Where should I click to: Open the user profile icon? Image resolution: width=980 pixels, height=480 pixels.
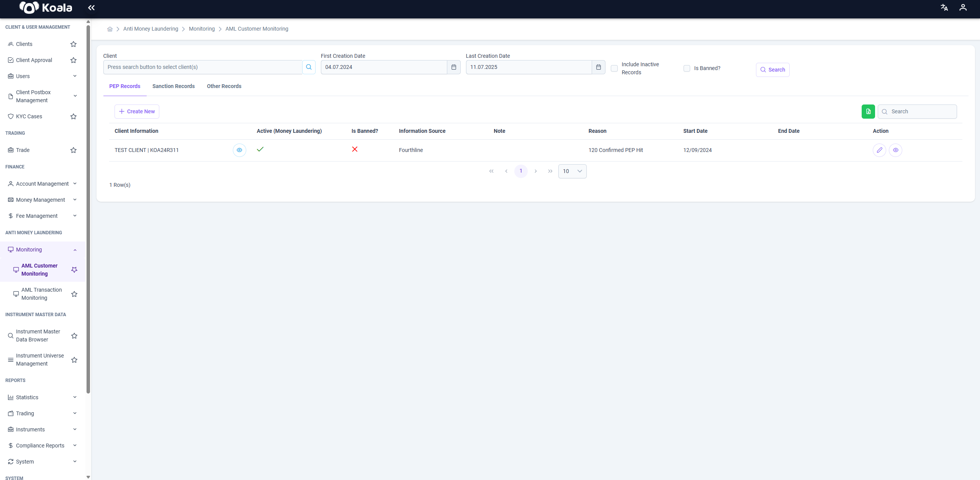click(x=963, y=8)
